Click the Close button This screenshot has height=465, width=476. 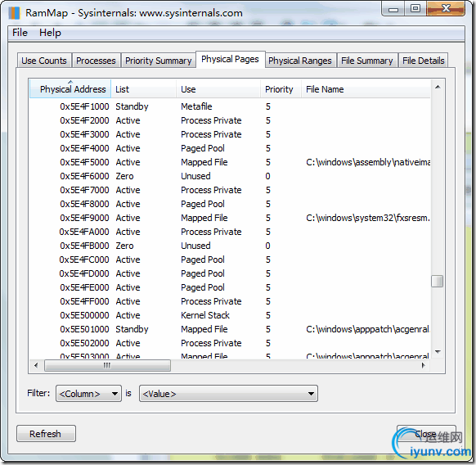point(426,433)
